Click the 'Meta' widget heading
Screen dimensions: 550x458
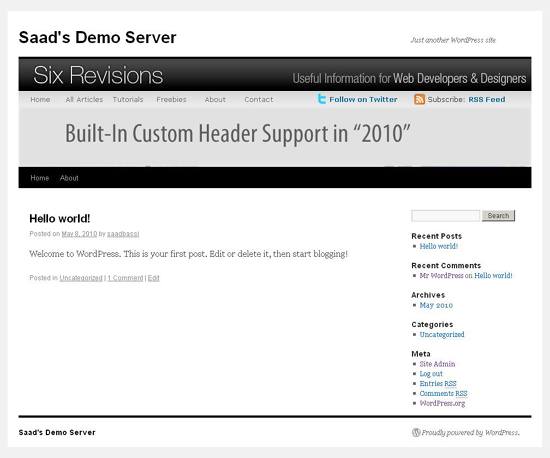421,354
